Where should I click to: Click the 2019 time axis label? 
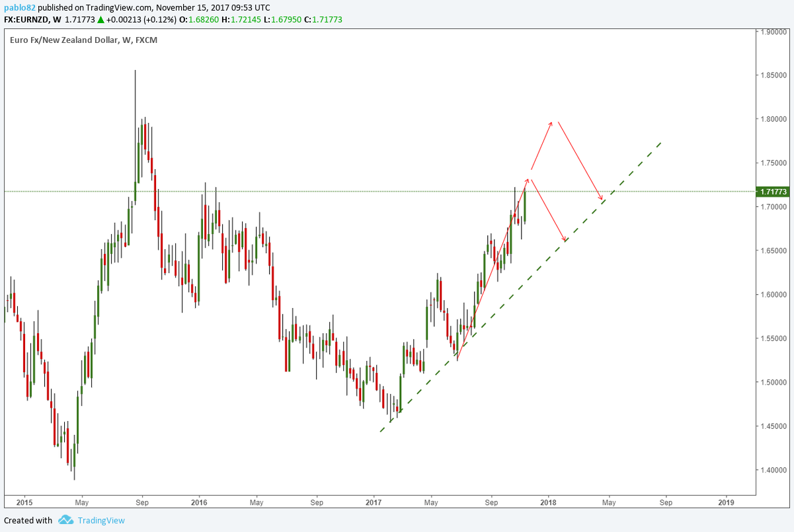[x=726, y=502]
